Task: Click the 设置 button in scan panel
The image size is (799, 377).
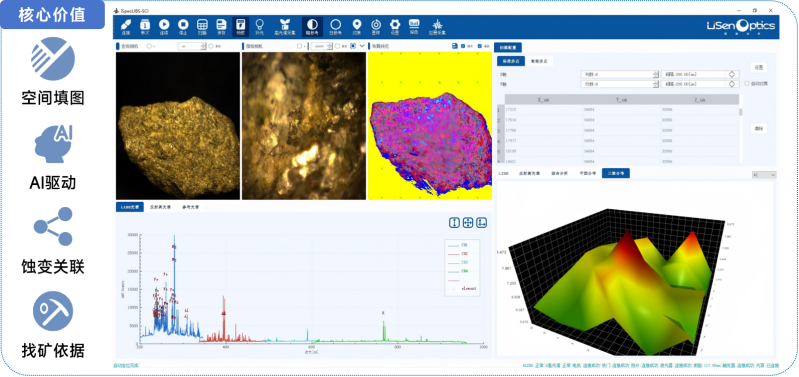Action: tap(759, 68)
